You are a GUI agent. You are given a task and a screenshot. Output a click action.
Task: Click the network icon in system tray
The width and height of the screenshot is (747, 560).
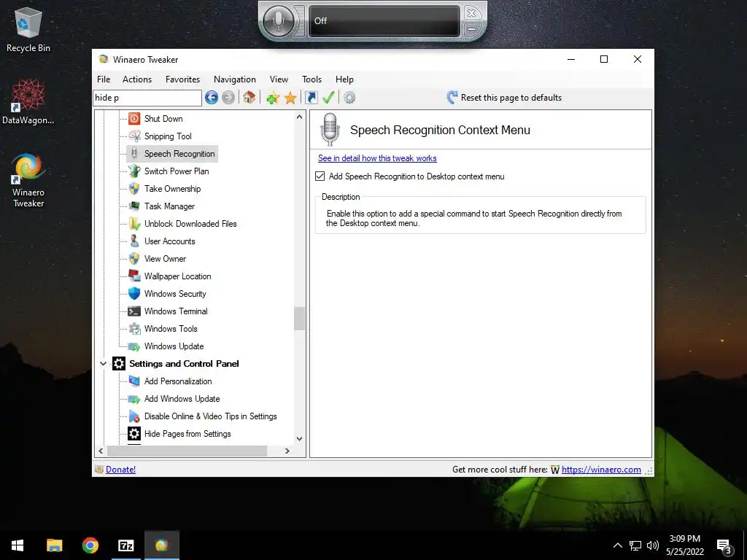pyautogui.click(x=635, y=545)
